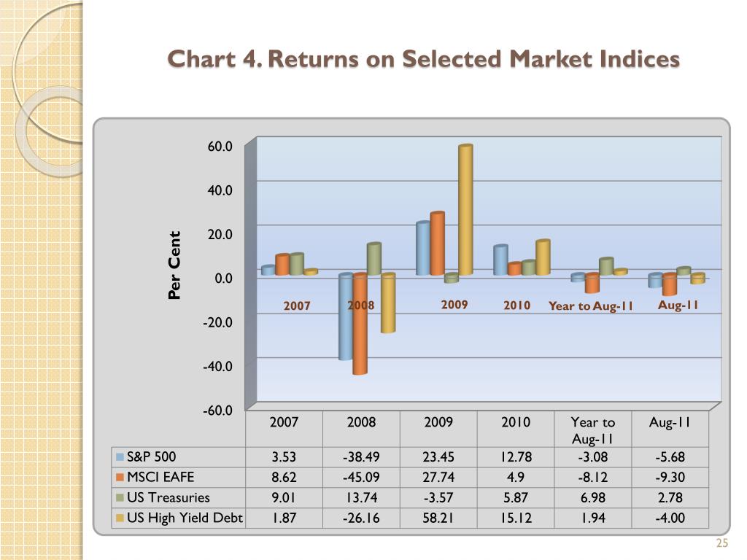The image size is (747, 560).
Task: Click the table cell showing -38.49
Action: click(x=361, y=457)
